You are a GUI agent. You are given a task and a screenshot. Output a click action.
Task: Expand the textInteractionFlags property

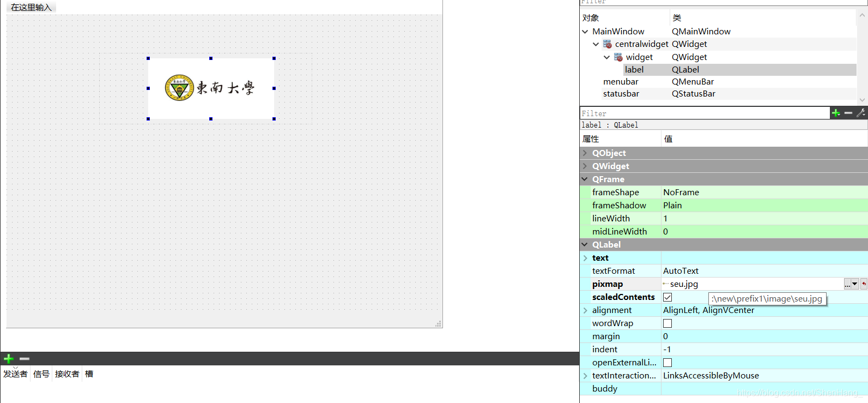(585, 376)
